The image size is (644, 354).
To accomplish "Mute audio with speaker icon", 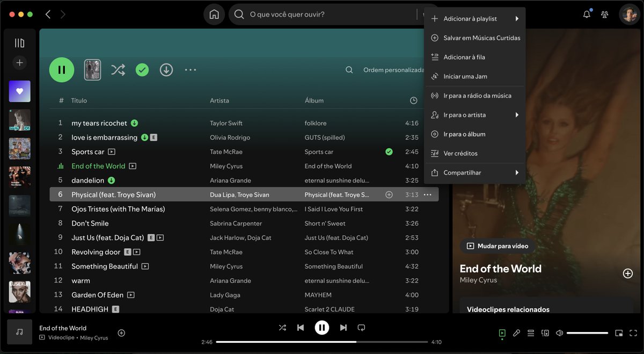I will coord(559,333).
